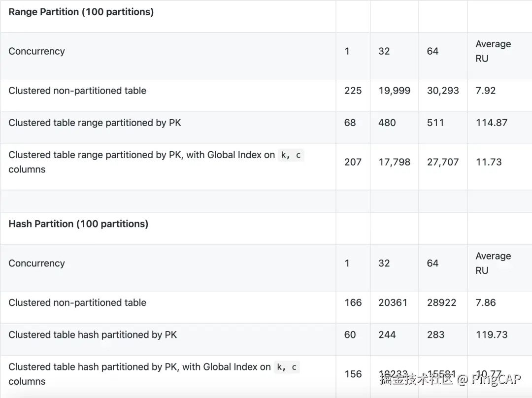Click the 28922 value cell

(441, 303)
